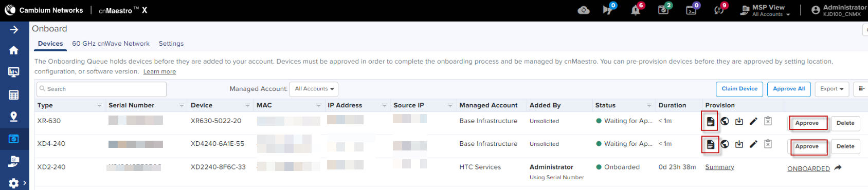The height and width of the screenshot is (190, 868).
Task: Open the scheduled jobs icon with badge 2
Action: (664, 10)
